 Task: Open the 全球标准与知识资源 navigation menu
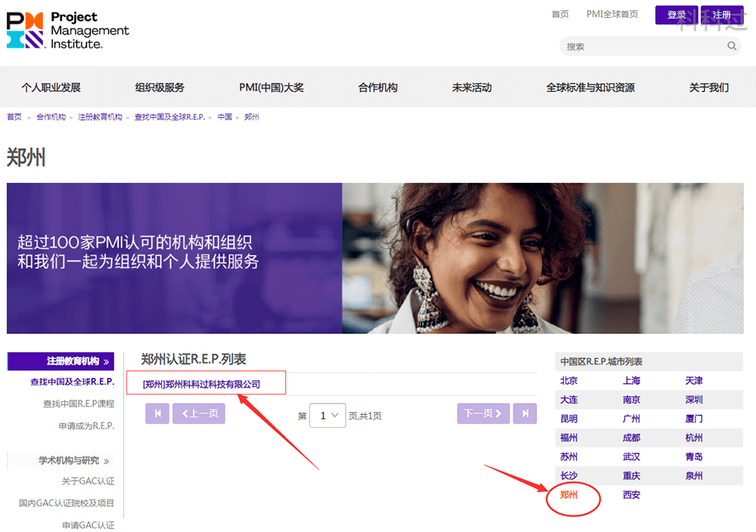click(x=590, y=87)
